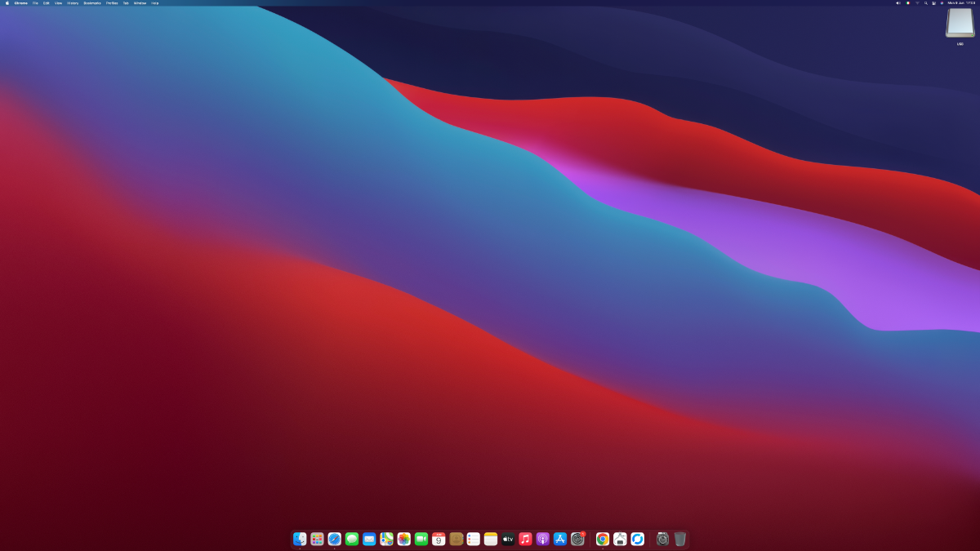
Task: Open the Messages app in the Dock
Action: click(352, 539)
